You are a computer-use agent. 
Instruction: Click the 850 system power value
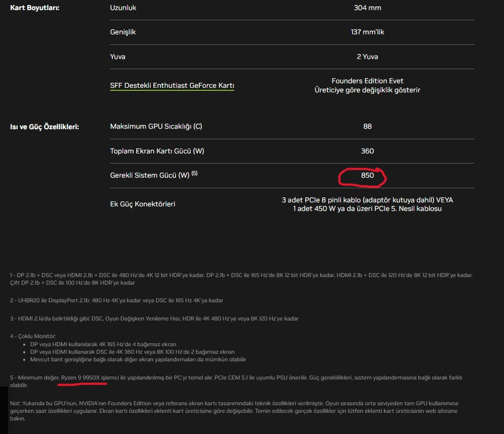(x=367, y=175)
